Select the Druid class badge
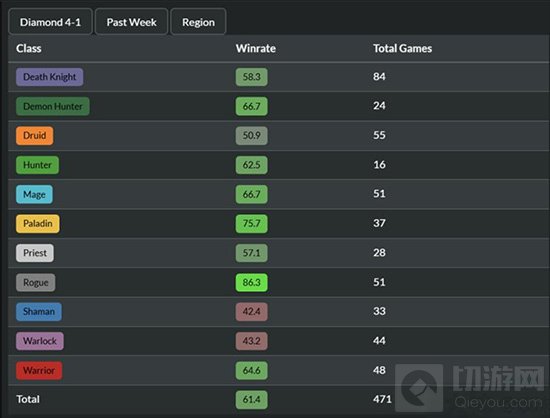Viewport: 550px width, 418px height. click(35, 135)
